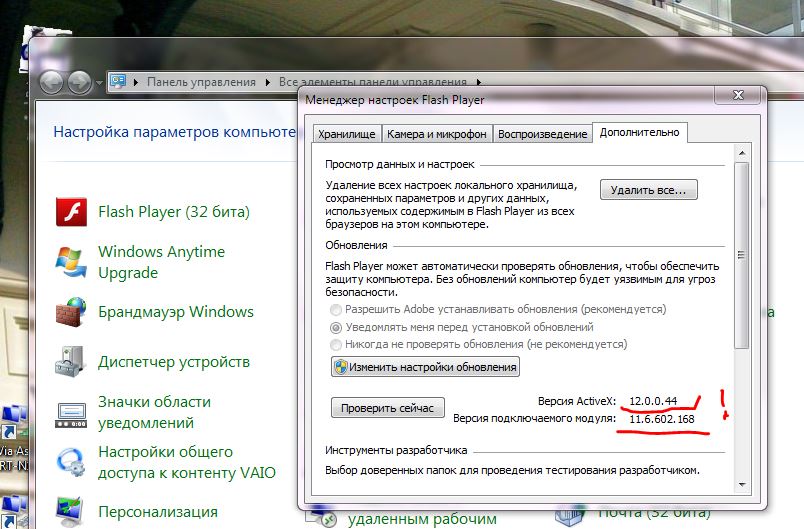This screenshot has width=804, height=529.
Task: Open Диспетчер устройств link
Action: (174, 362)
